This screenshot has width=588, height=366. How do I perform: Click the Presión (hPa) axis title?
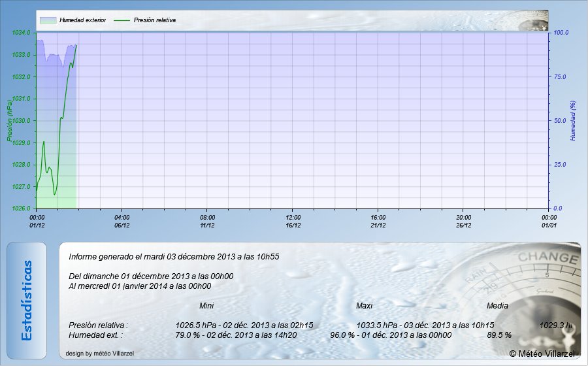tap(10, 120)
